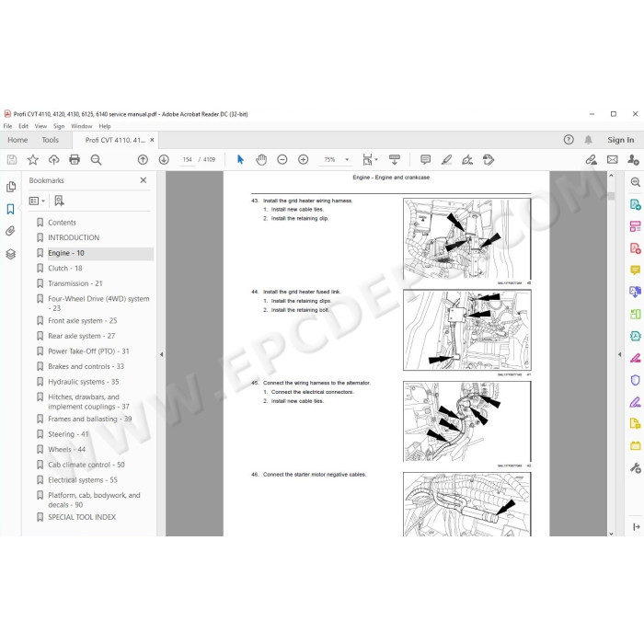Click the scrolling mode toolbar icon
This screenshot has height=644, width=644.
pos(395,160)
